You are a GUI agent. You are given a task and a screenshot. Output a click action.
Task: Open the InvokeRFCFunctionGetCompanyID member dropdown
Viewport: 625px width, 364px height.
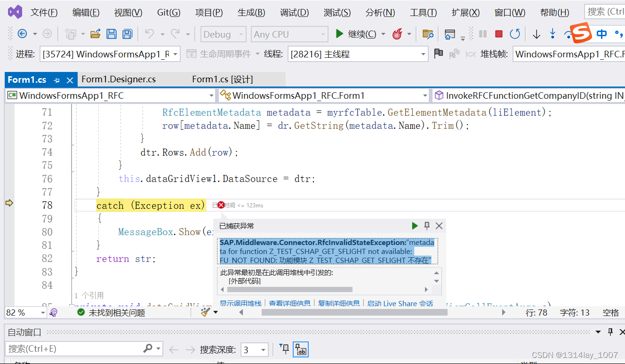pos(529,95)
